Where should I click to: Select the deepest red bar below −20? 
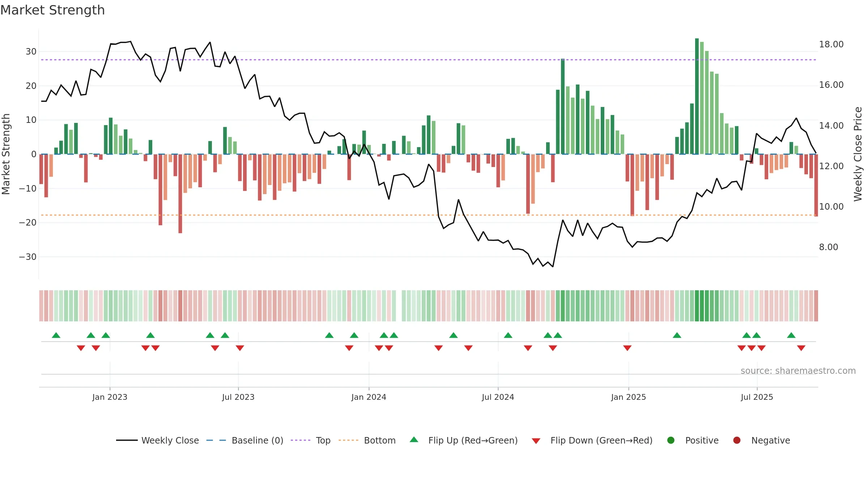tap(180, 193)
